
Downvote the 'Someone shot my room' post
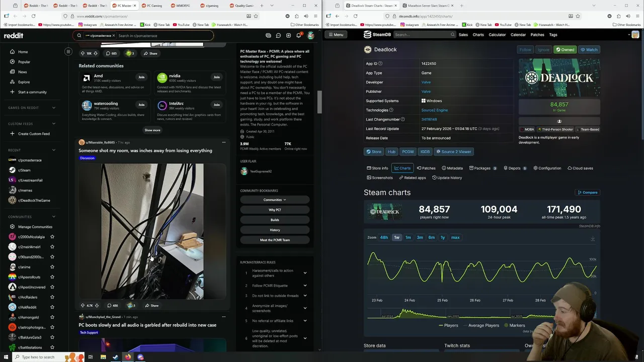coord(97,305)
